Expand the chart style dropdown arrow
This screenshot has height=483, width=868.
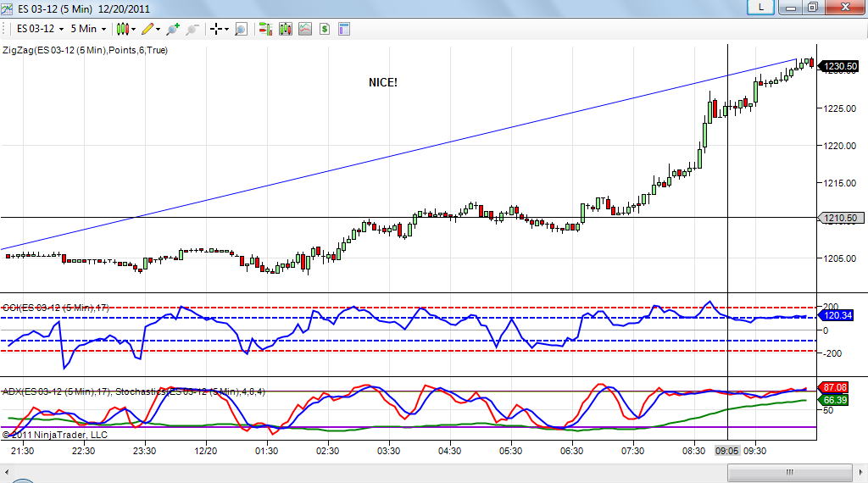[133, 30]
